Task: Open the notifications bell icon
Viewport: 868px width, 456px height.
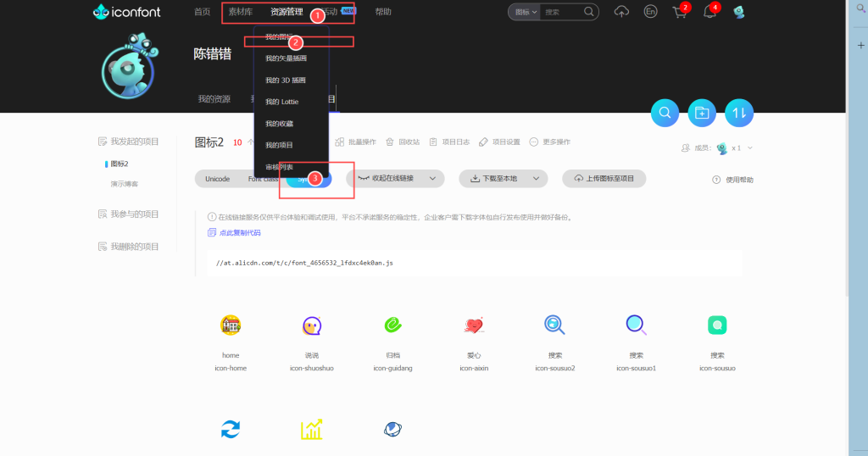Action: [709, 12]
